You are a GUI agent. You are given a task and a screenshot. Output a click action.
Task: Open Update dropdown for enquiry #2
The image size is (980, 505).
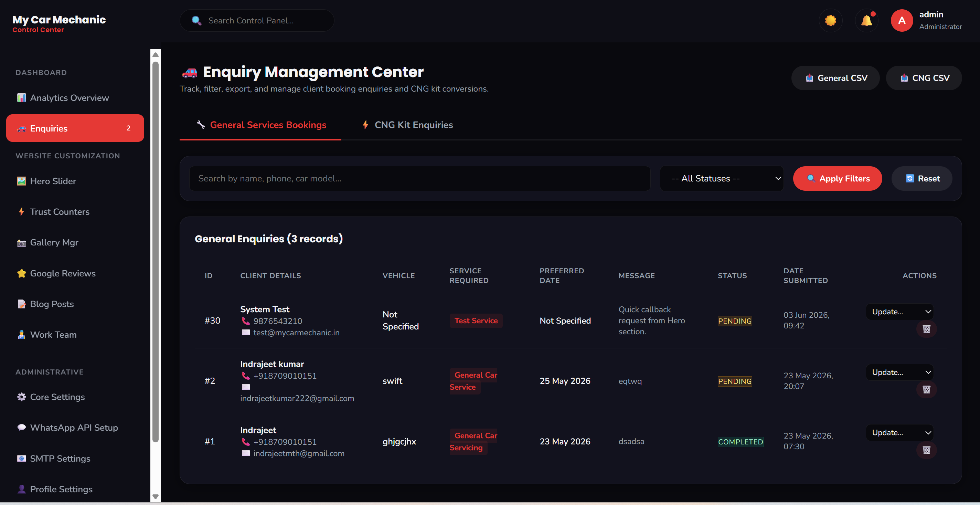(x=900, y=372)
